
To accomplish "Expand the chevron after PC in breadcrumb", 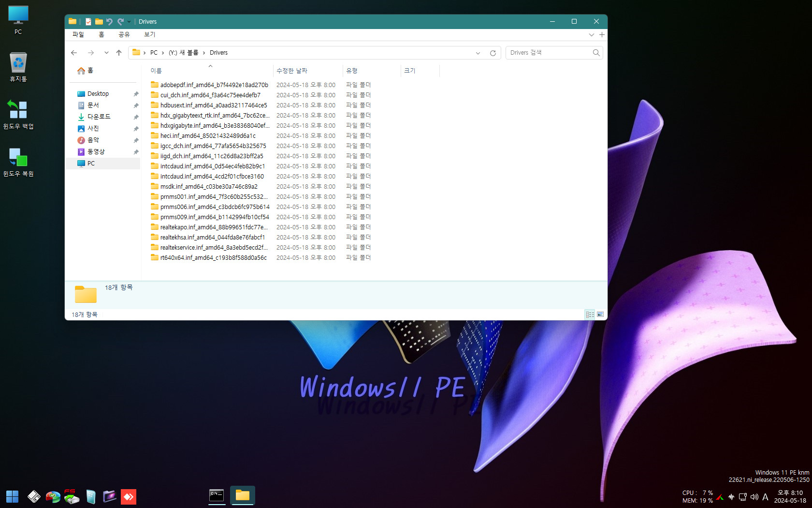I will point(163,53).
